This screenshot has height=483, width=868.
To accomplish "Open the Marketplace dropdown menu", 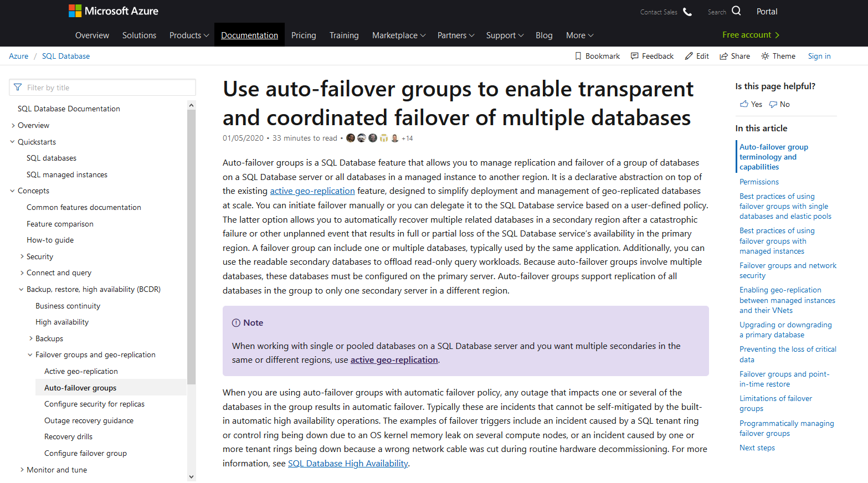I will (x=398, y=35).
